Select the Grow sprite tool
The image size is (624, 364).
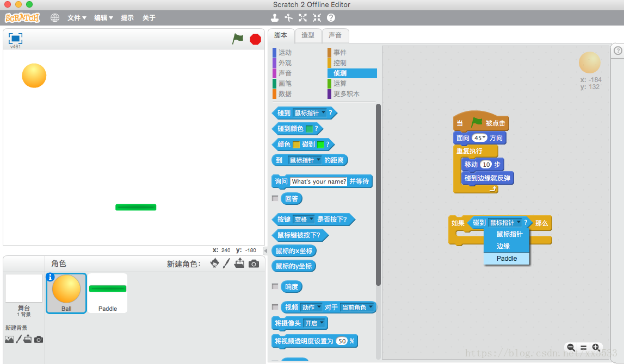[303, 18]
